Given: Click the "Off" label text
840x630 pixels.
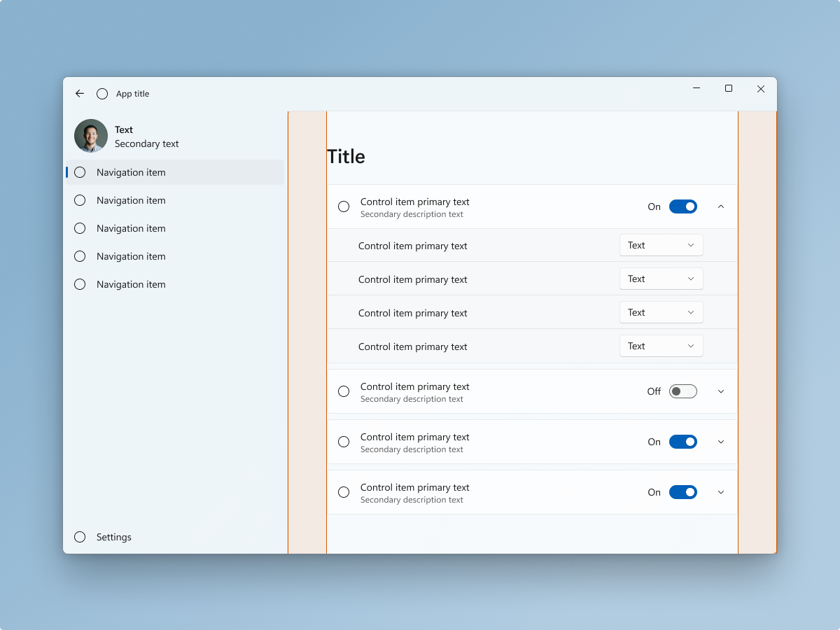Looking at the screenshot, I should click(654, 391).
